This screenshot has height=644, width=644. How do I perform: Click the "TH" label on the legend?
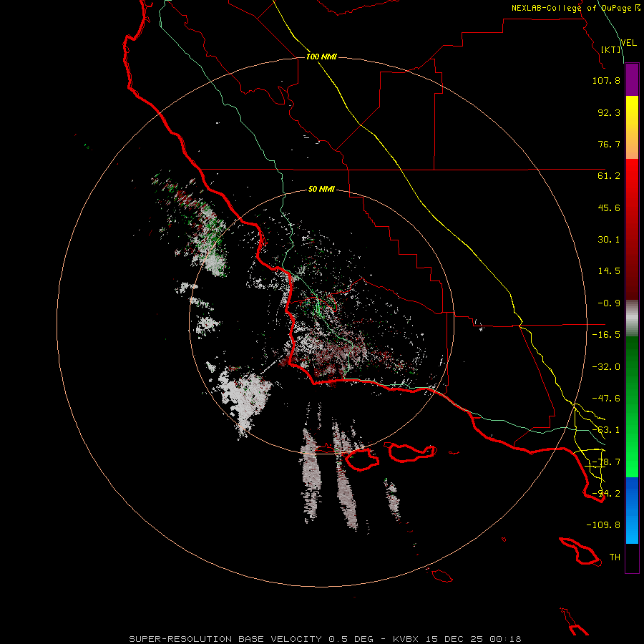coord(615,557)
